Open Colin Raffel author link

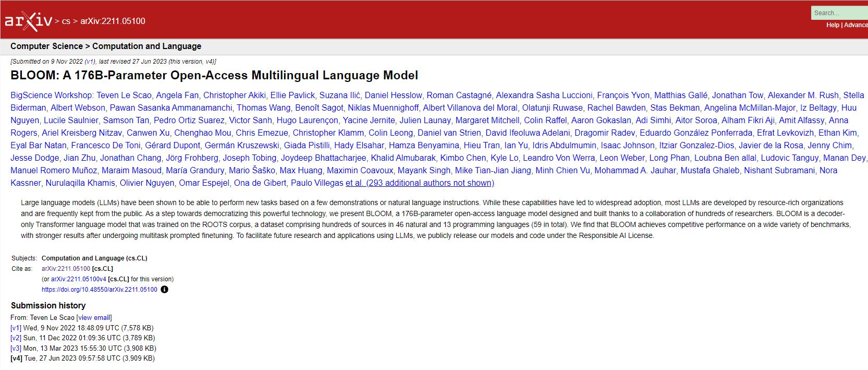545,120
